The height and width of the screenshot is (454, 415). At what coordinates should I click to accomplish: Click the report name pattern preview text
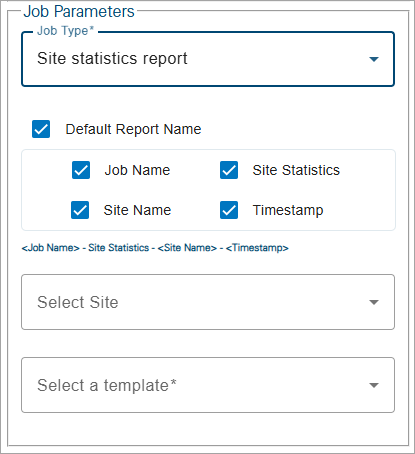pos(155,248)
